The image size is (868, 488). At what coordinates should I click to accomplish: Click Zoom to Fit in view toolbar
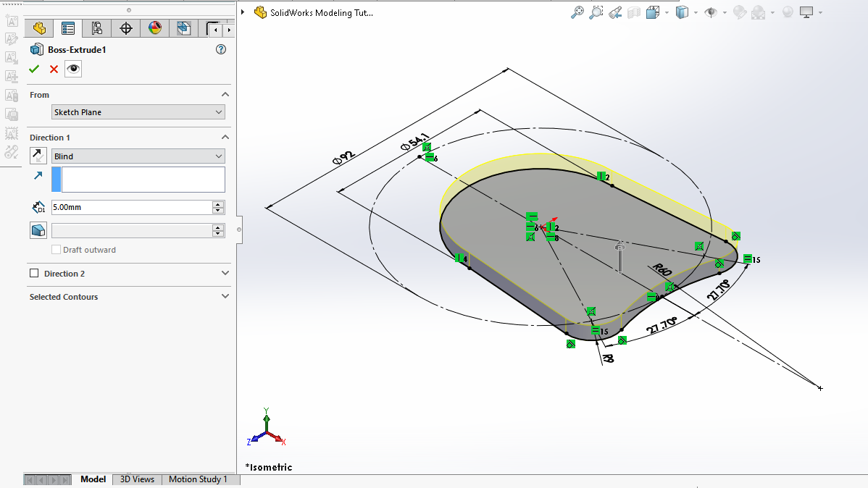click(577, 12)
